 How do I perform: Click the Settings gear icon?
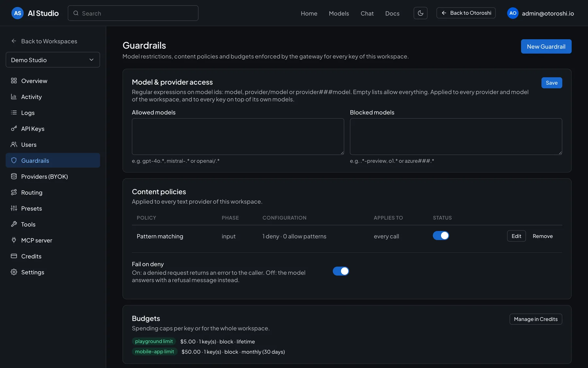click(x=14, y=272)
